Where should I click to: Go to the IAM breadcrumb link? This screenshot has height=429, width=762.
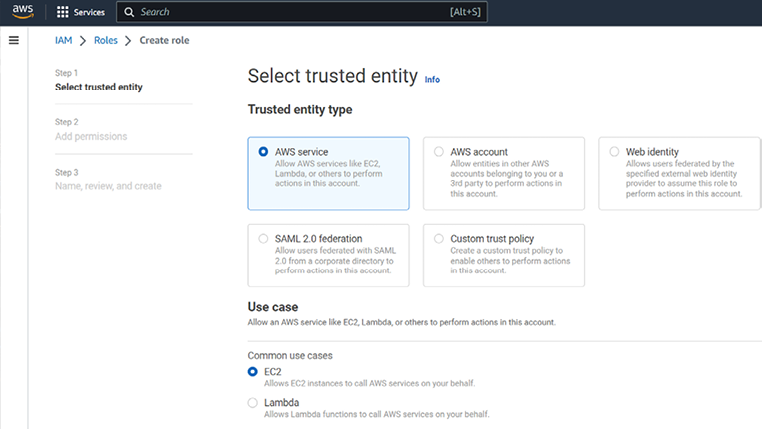(x=63, y=40)
